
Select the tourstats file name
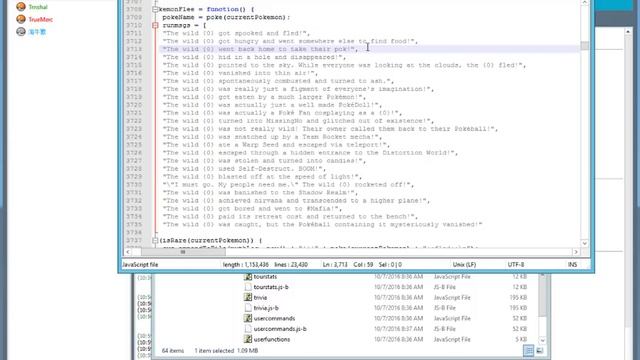pyautogui.click(x=265, y=277)
